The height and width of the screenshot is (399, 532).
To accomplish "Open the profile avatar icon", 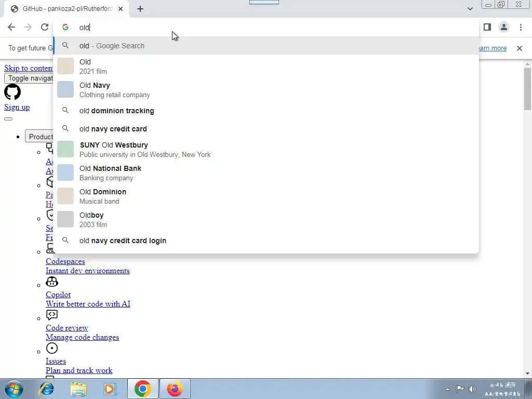I will point(504,27).
